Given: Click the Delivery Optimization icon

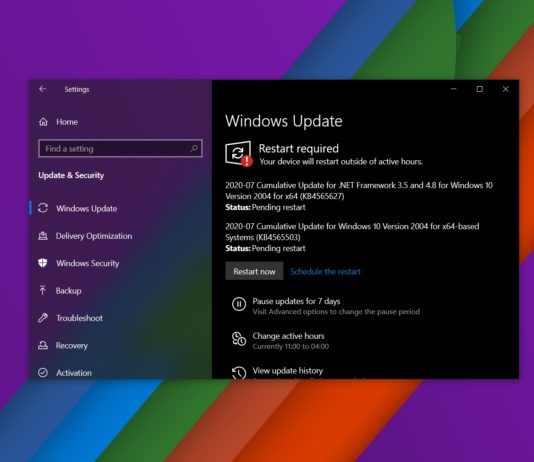Looking at the screenshot, I should 43,236.
